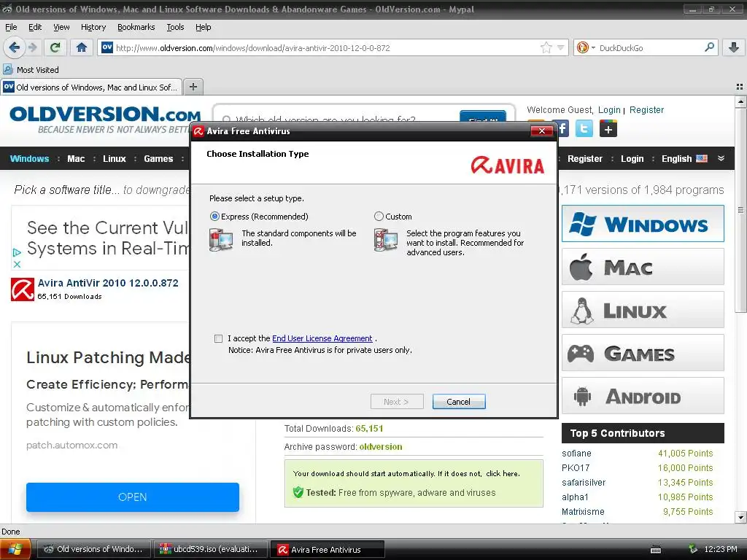This screenshot has height=560, width=747.
Task: Open the Mac nav bar item
Action: tap(76, 158)
